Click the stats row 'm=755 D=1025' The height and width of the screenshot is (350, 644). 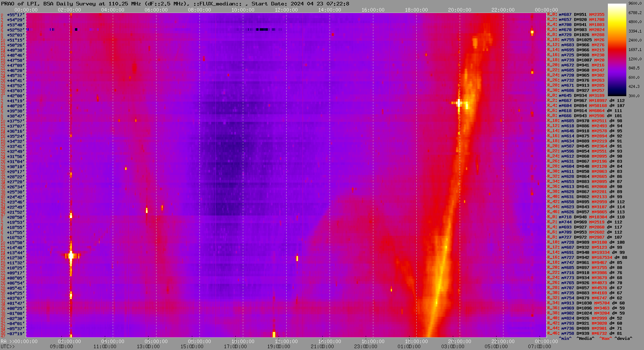[576, 40]
